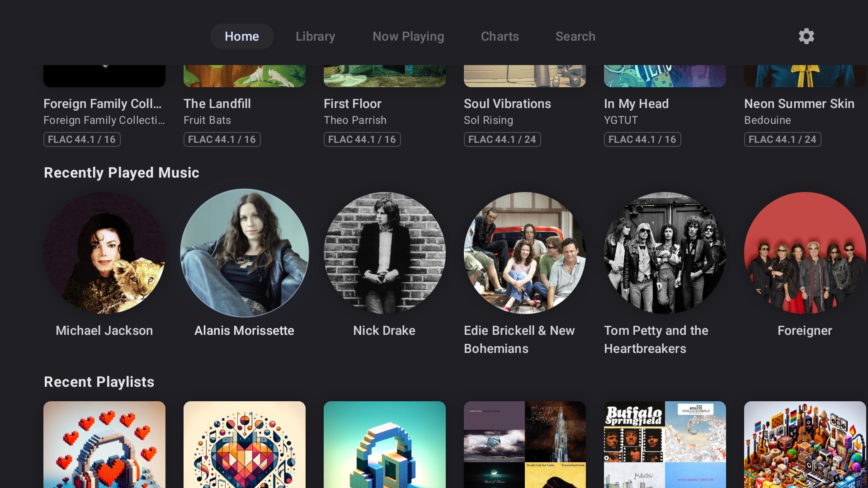This screenshot has width=868, height=488.
Task: Select Nick Drake artist photo
Action: click(385, 253)
